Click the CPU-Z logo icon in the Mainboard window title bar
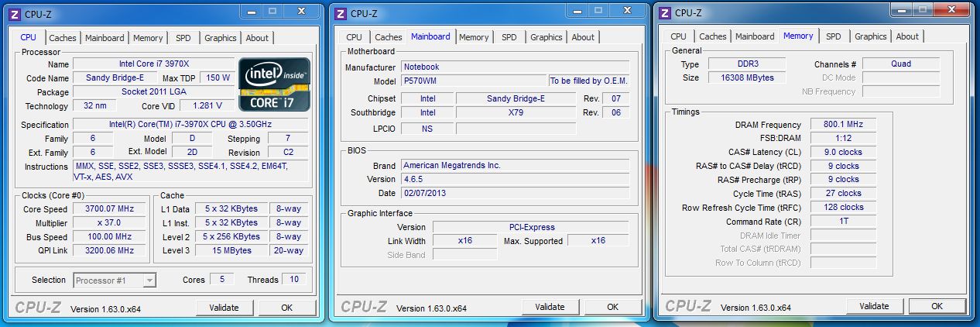Viewport: 980px width, 327px height. tap(340, 13)
